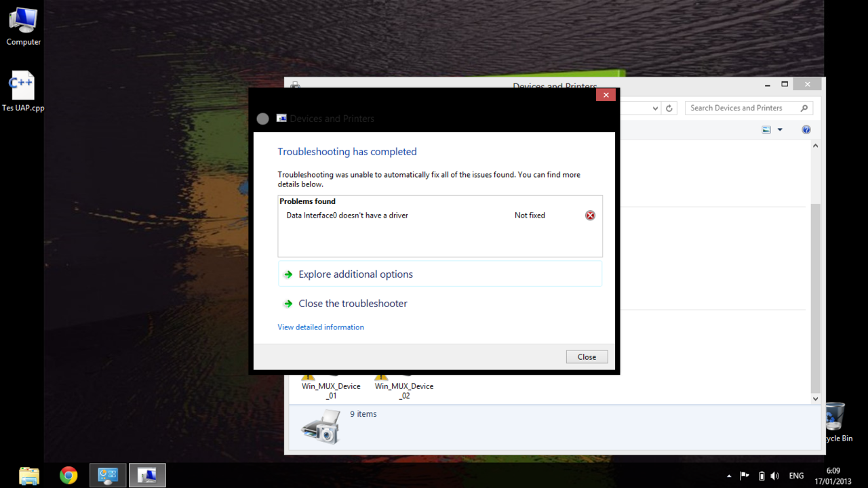Viewport: 868px width, 488px height.
Task: Open View detailed information link
Action: coord(321,327)
